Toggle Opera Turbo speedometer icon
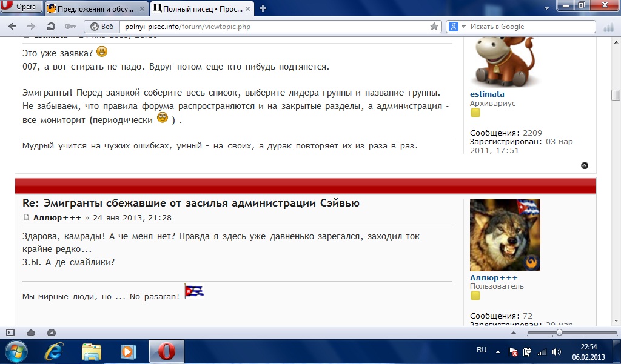621x364 pixels. coord(51,333)
